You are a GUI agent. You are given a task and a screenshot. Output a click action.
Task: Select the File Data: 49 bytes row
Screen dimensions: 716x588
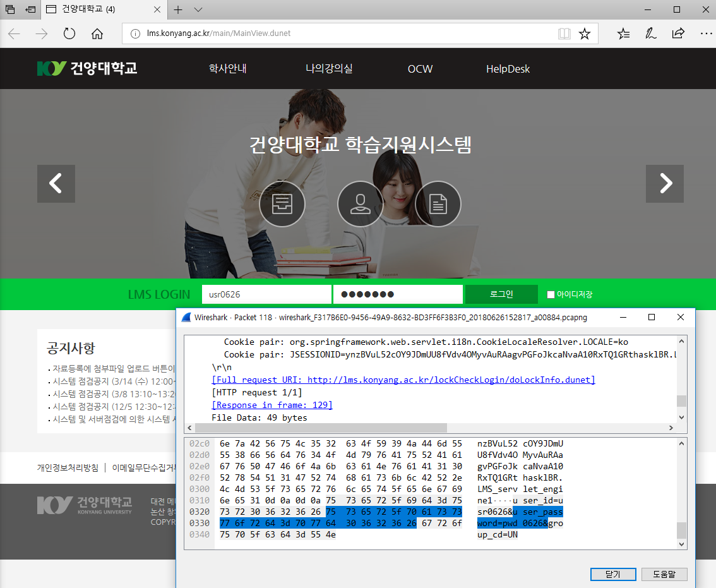pyautogui.click(x=260, y=417)
